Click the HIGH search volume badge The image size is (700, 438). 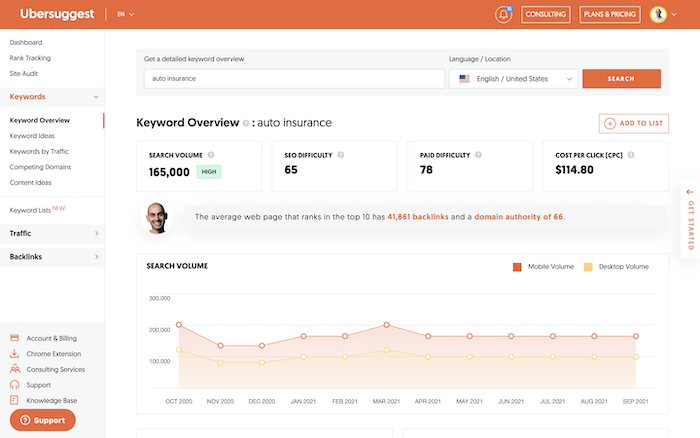(209, 171)
